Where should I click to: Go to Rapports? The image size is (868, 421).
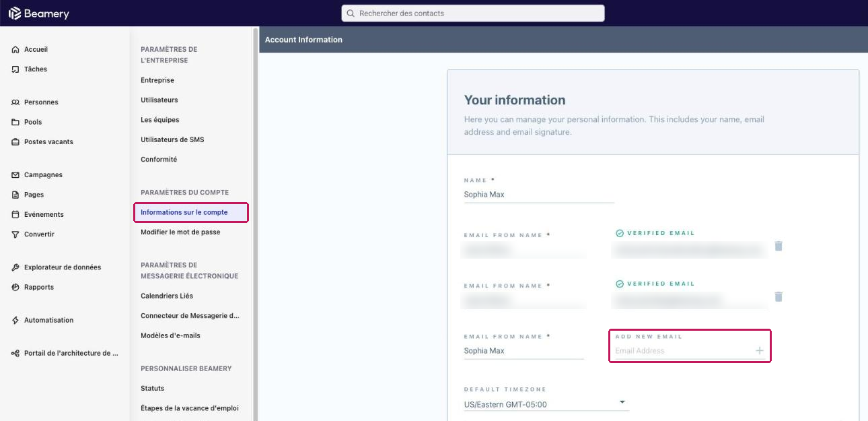coord(39,288)
